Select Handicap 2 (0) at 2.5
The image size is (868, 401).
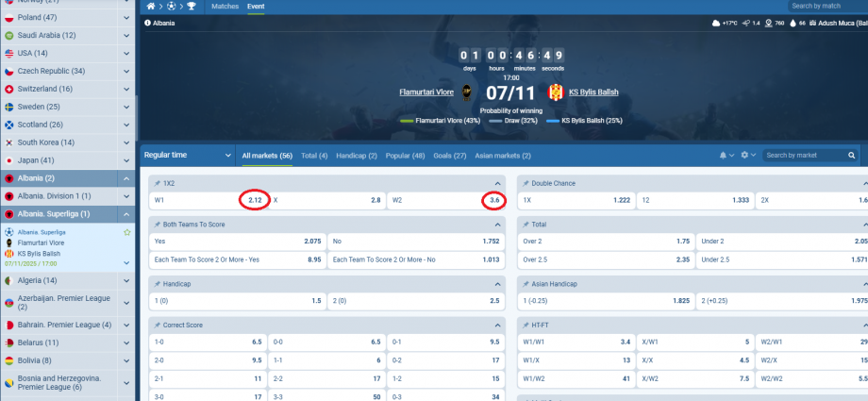click(416, 301)
